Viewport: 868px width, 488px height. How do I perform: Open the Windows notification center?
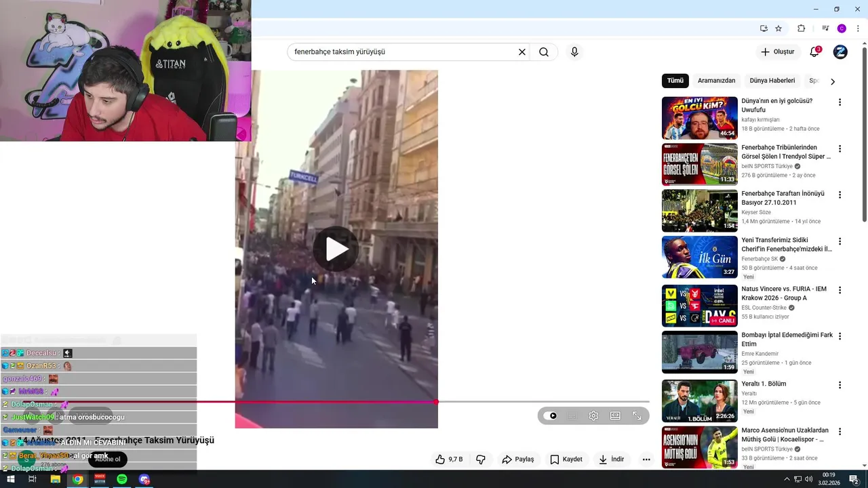point(854,479)
